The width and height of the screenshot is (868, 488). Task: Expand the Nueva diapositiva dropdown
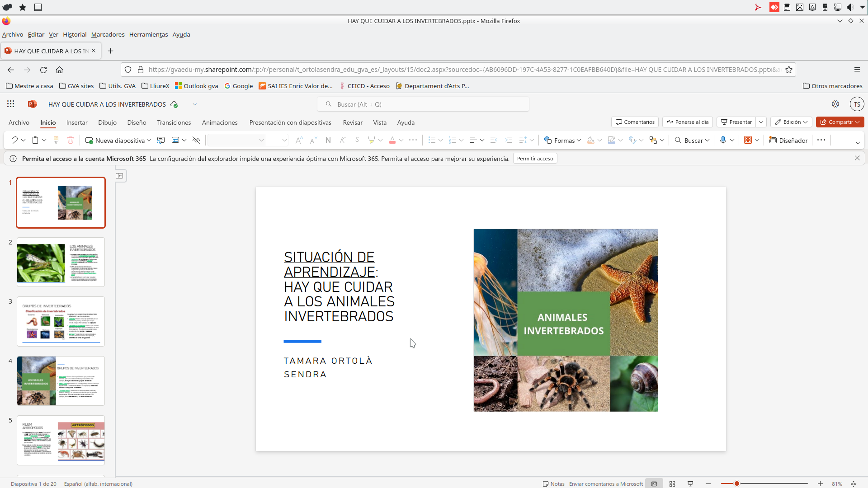149,140
